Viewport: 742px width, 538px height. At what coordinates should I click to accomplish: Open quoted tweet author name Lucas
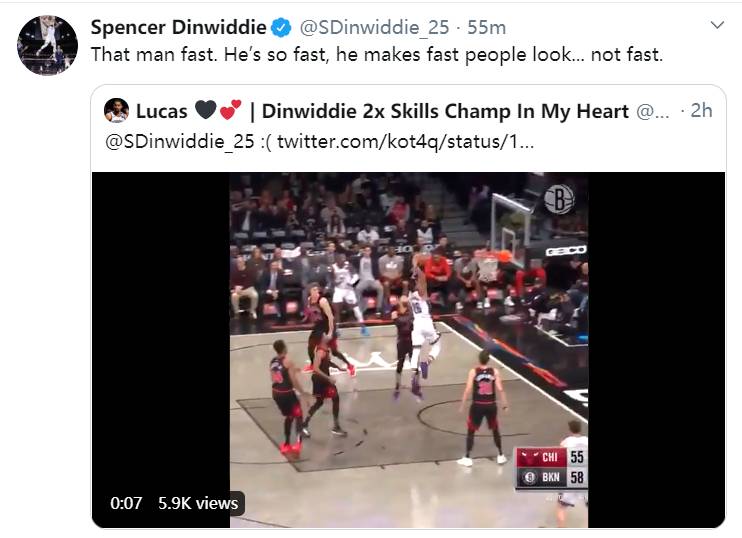[162, 112]
